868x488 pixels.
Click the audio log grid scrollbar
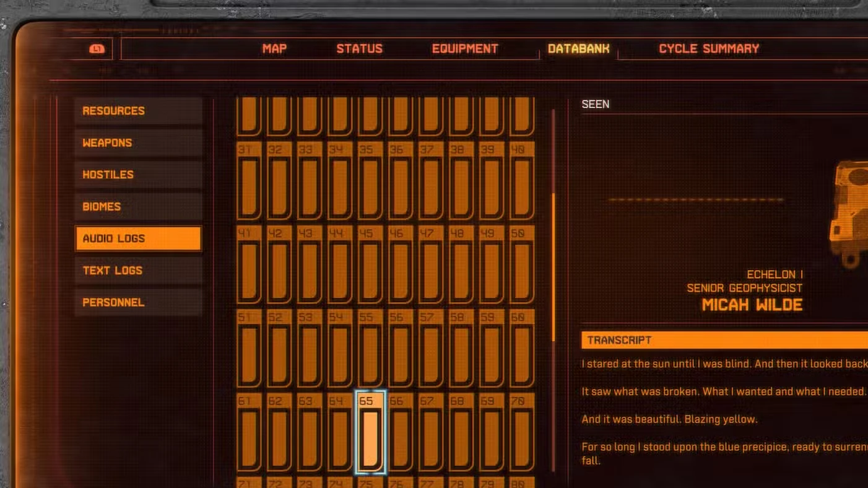point(553,266)
